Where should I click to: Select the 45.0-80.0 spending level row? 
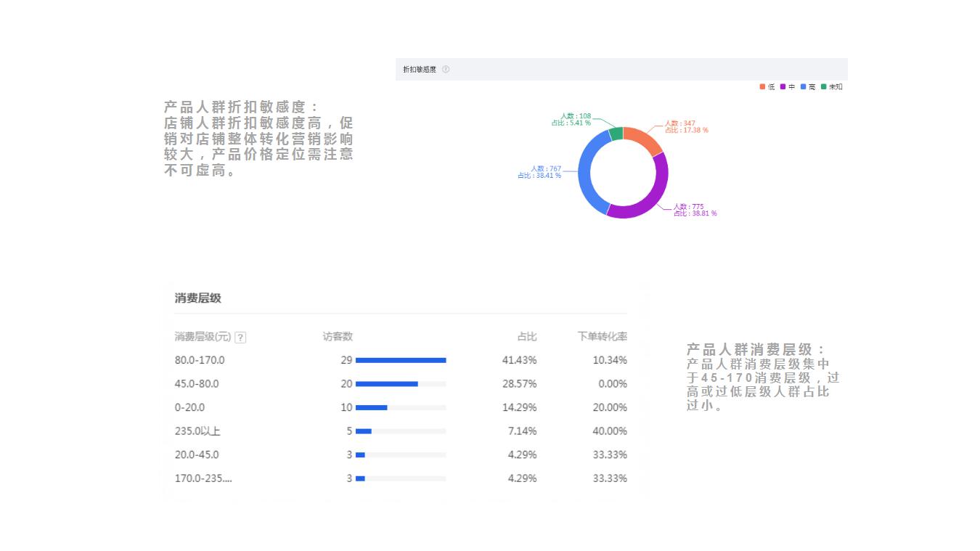[x=197, y=384]
